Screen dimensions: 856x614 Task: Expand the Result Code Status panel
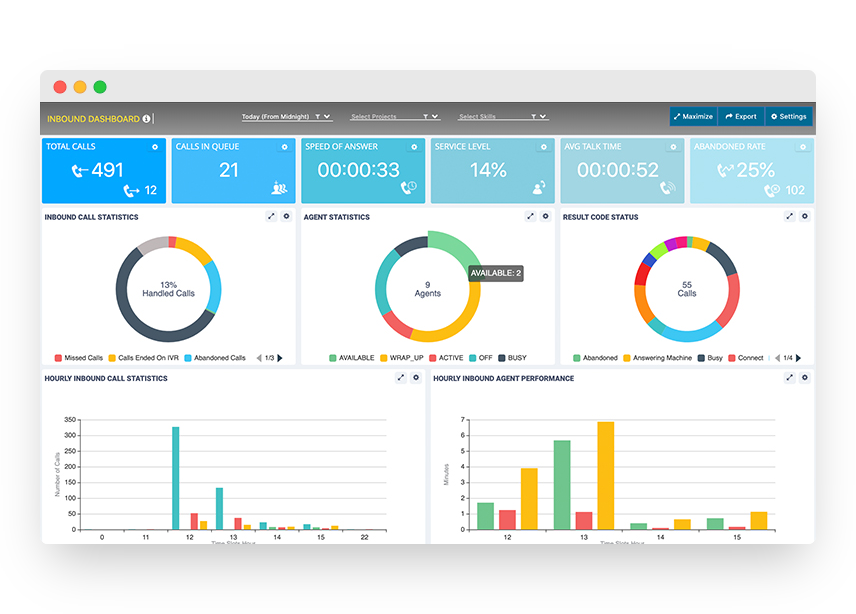pyautogui.click(x=789, y=216)
